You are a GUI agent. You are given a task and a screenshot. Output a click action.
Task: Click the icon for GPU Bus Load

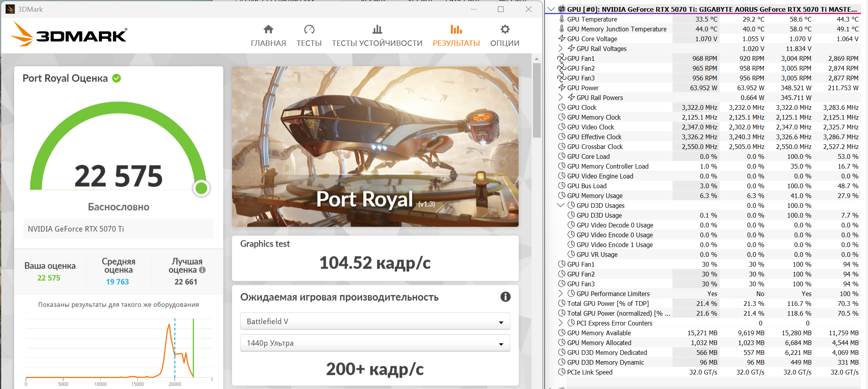pyautogui.click(x=562, y=185)
